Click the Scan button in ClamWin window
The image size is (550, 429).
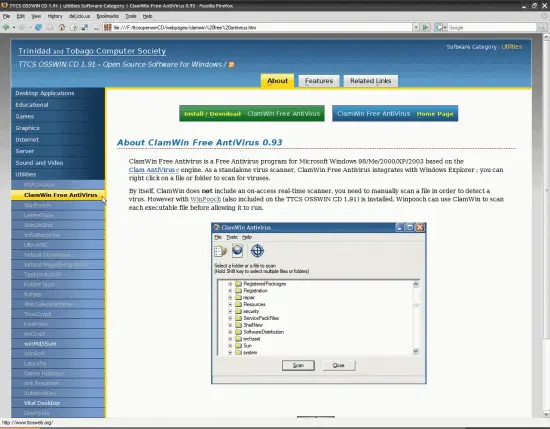(298, 366)
